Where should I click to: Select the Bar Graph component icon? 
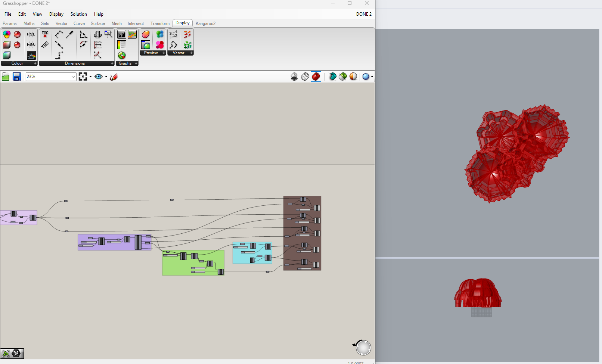coord(122,34)
